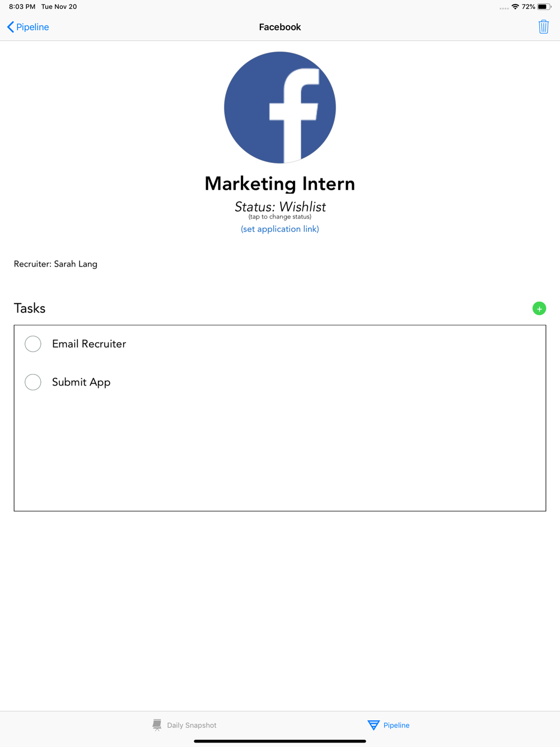Tap the Wi-Fi status icon

515,7
